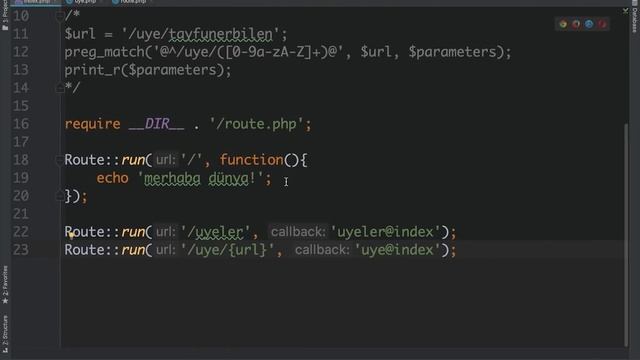Fold closure using line 20 end marker
The image size is (640, 360).
(60, 196)
